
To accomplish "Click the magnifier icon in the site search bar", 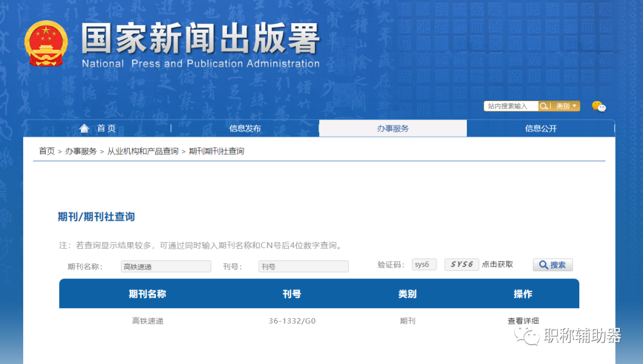I will (544, 106).
